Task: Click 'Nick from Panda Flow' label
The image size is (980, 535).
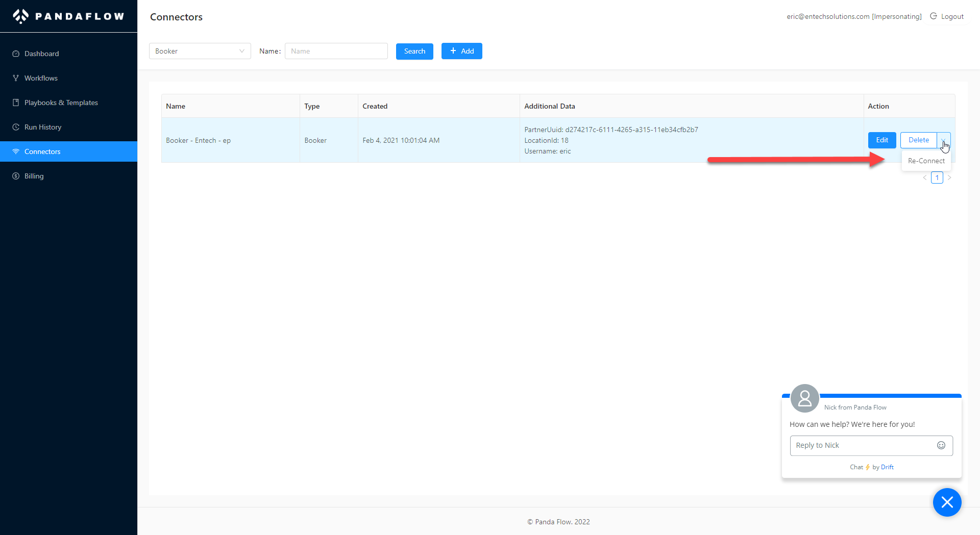Action: pos(855,407)
